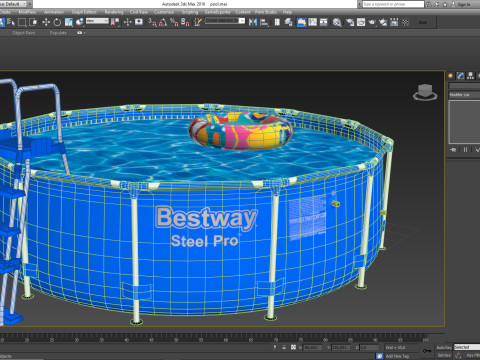Click the search keyword input field
The width and height of the screenshot is (480, 360).
point(393,4)
